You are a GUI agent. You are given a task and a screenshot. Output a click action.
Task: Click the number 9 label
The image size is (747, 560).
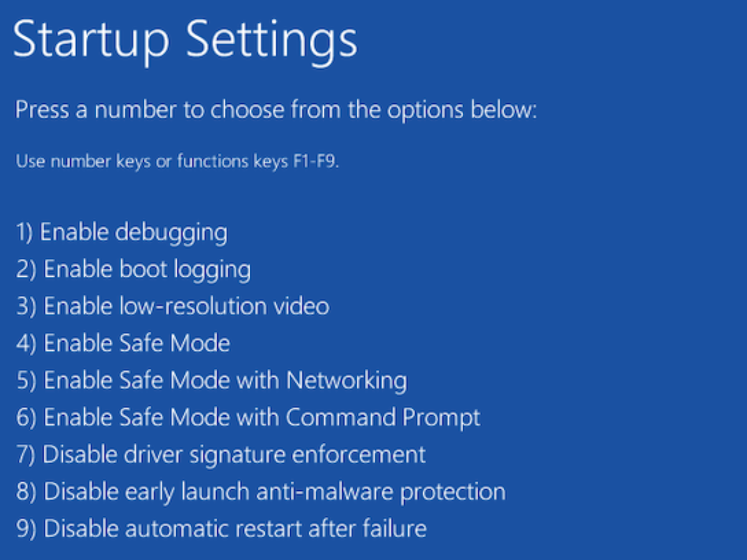click(x=22, y=528)
